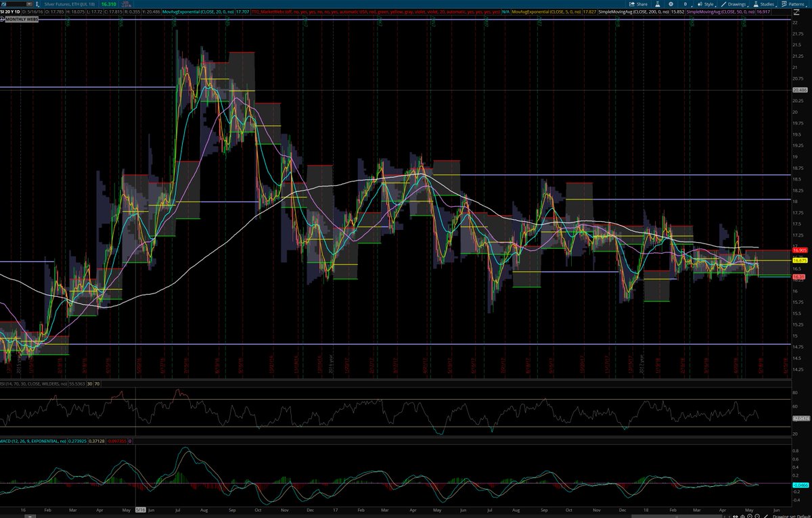This screenshot has width=812, height=518.
Task: Open the flask analysis tool icon
Action: coord(658,4)
